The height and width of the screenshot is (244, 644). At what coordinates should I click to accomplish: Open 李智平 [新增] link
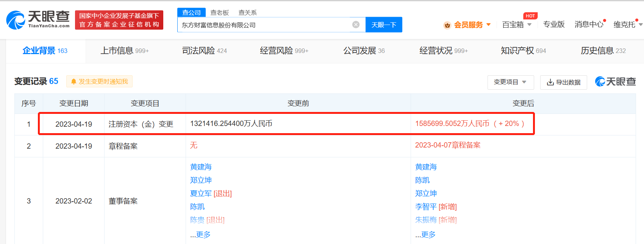[x=436, y=207]
